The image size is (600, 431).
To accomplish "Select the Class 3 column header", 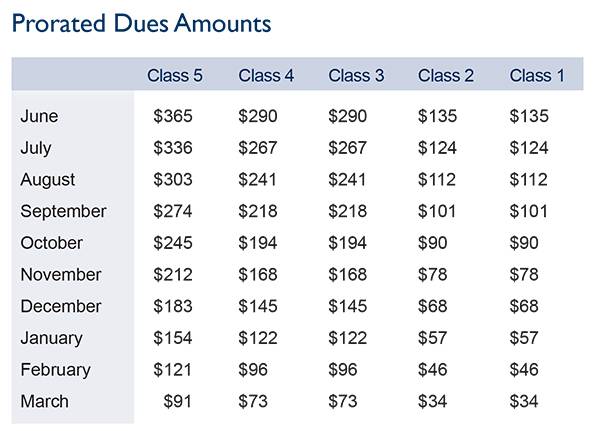I will click(x=356, y=75).
